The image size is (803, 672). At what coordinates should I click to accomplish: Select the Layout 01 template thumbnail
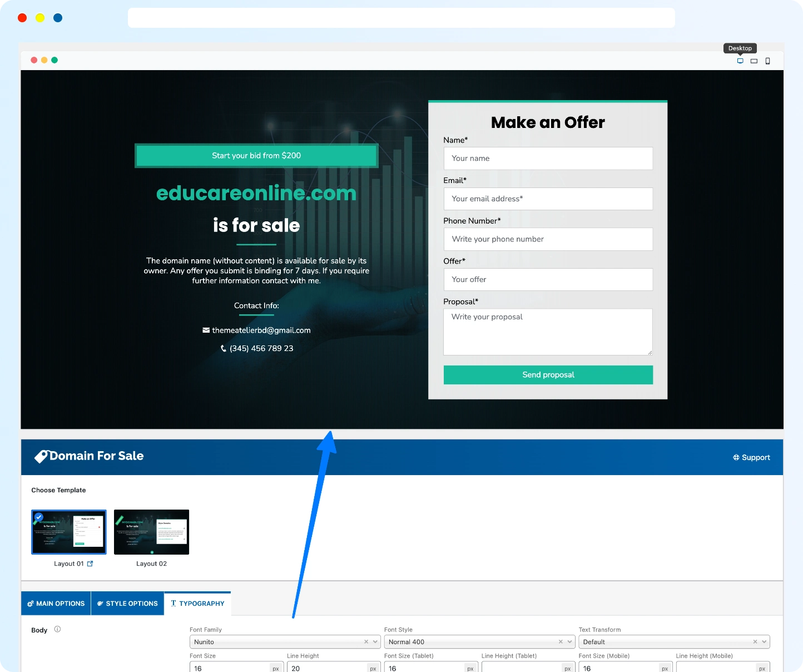[69, 532]
